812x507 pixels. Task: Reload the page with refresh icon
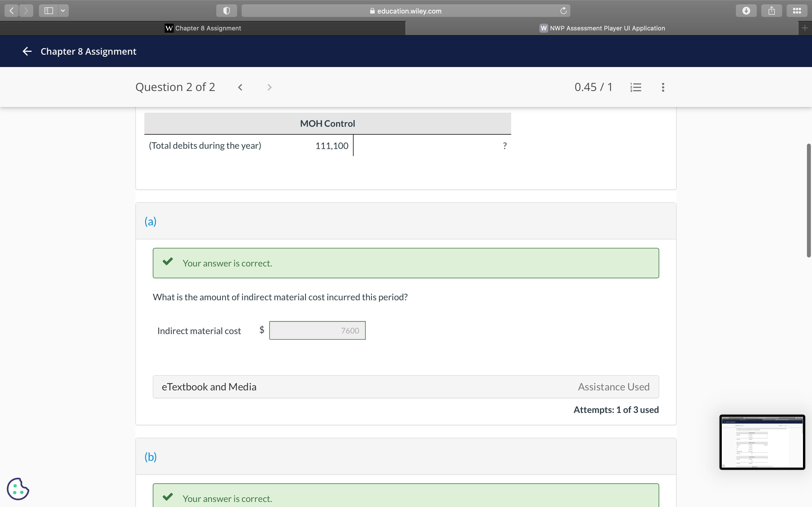click(563, 11)
